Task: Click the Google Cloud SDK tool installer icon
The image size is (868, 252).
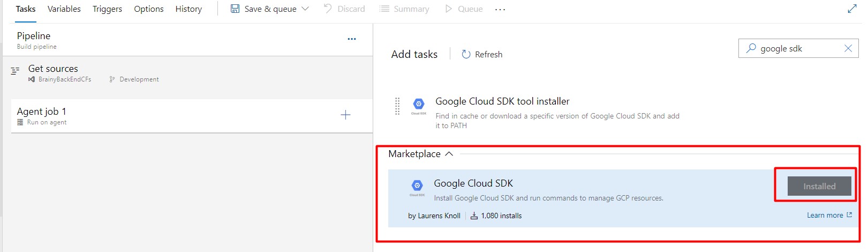Action: pyautogui.click(x=419, y=105)
